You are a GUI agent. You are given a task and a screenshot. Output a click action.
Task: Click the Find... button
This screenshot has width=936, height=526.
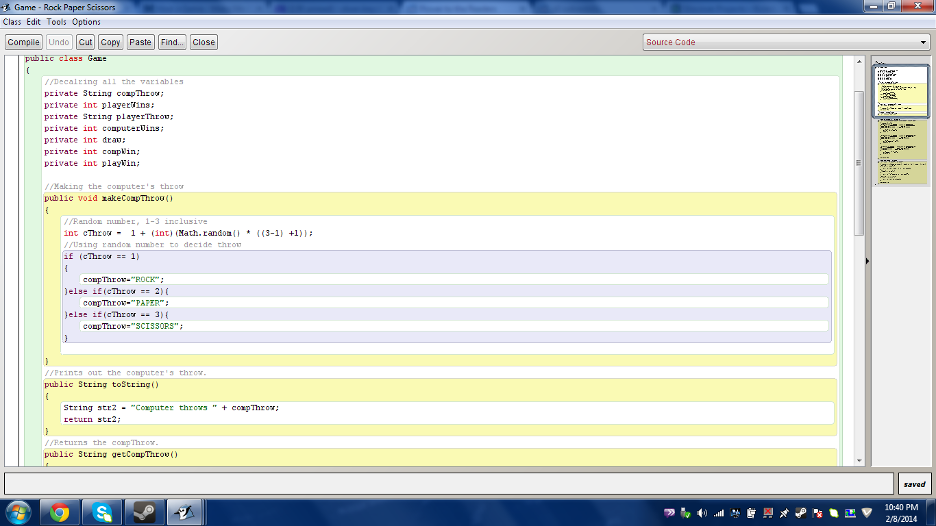pyautogui.click(x=172, y=42)
